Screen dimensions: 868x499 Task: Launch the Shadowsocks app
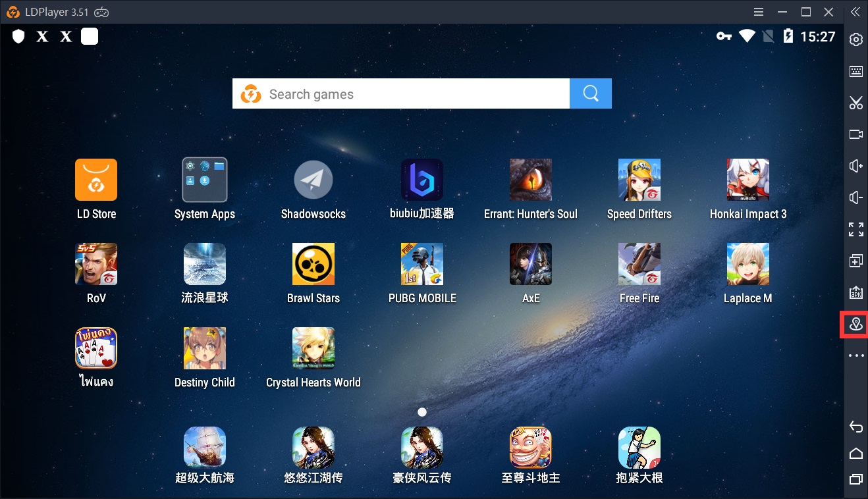(x=313, y=179)
